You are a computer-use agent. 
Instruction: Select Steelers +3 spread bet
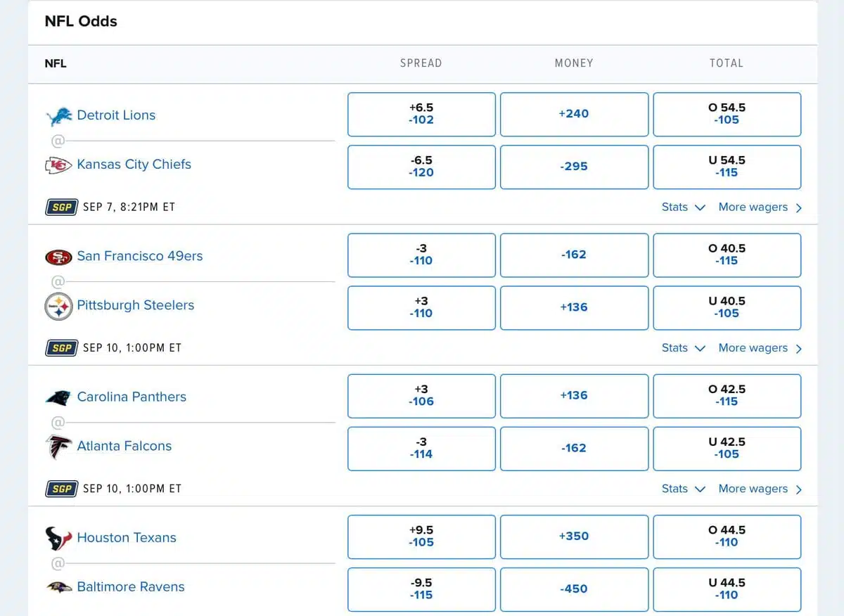[421, 307]
